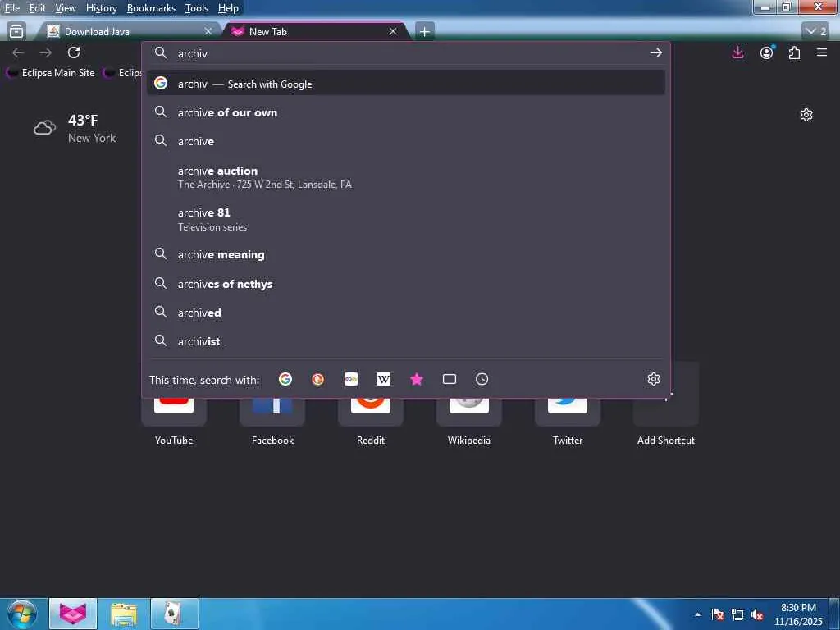Search open tabs with the tab icon
The width and height of the screenshot is (840, 630).
click(x=450, y=379)
